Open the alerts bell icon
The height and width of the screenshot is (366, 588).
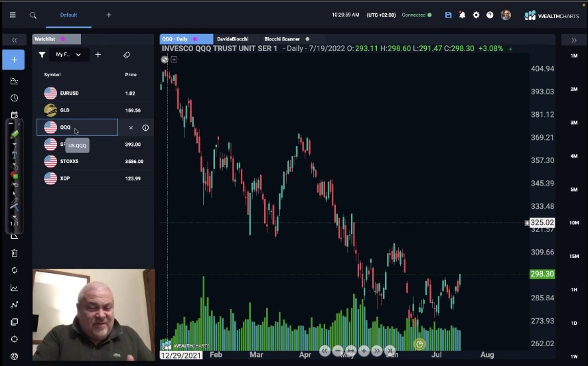(463, 15)
